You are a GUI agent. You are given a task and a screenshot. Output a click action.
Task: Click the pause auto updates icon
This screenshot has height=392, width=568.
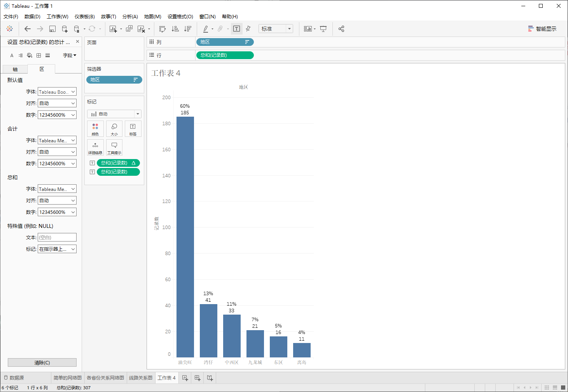tap(77, 29)
